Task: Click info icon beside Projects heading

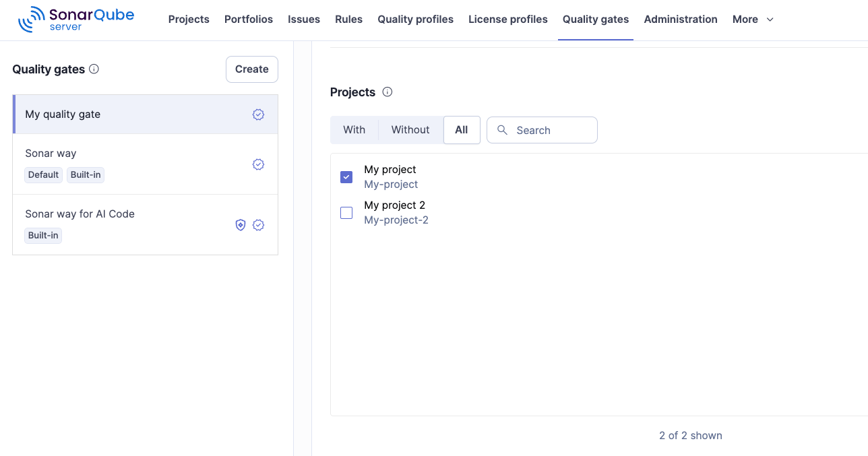Action: point(387,92)
